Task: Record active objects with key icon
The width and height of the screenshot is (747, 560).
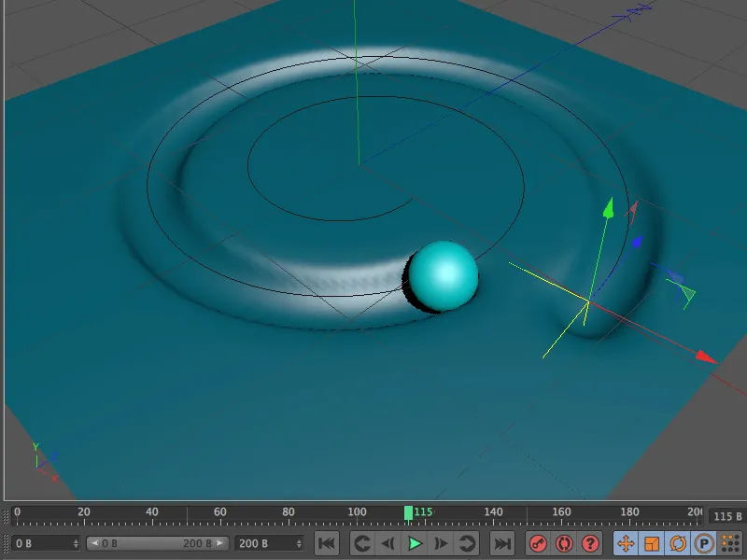Action: pos(538,543)
